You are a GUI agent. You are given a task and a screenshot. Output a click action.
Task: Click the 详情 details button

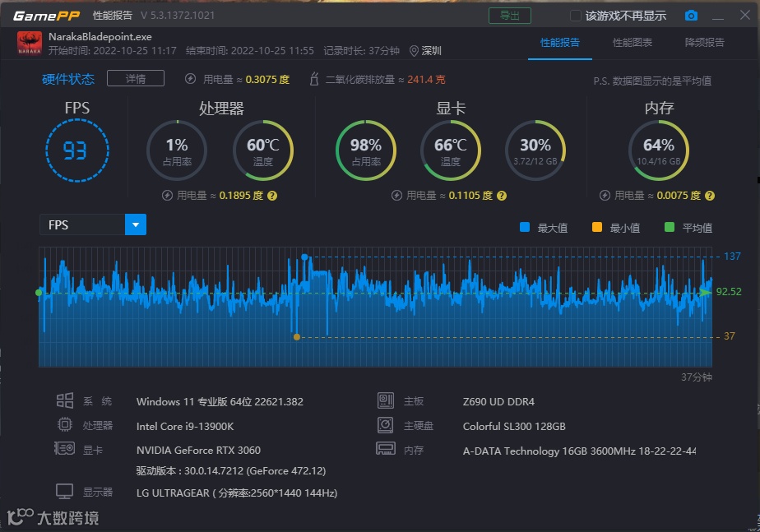(136, 78)
